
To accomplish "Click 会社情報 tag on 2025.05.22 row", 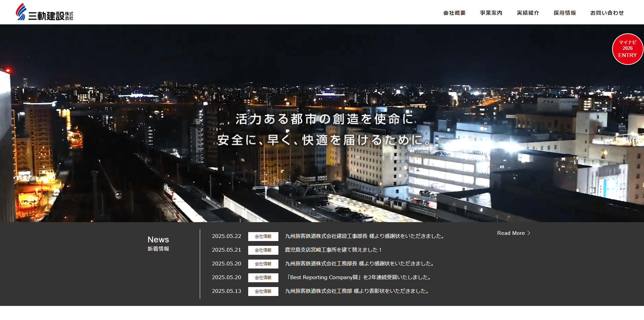I will coord(263,236).
